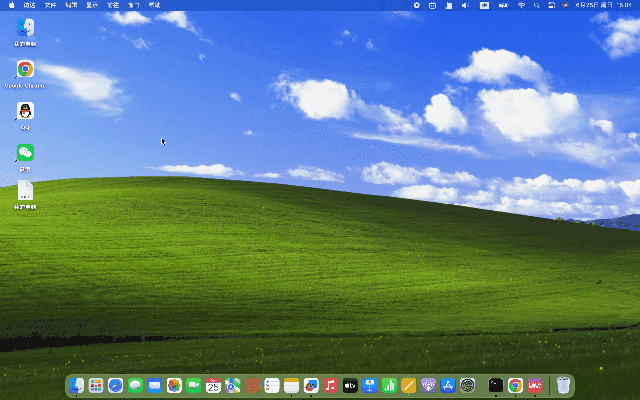Open the Wi-Fi status menu

point(521,5)
